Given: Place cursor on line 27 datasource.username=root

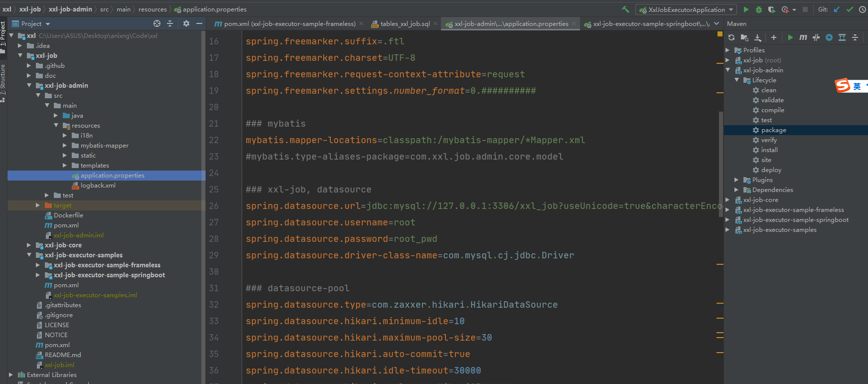Looking at the screenshot, I should 330,222.
